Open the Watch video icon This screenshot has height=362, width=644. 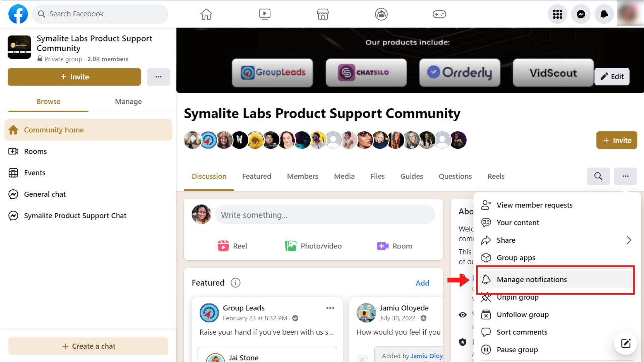point(265,14)
